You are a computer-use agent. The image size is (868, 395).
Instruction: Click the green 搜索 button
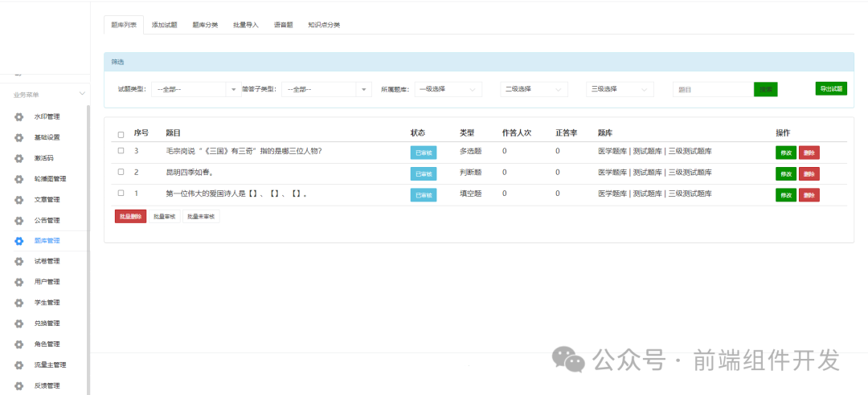(766, 89)
